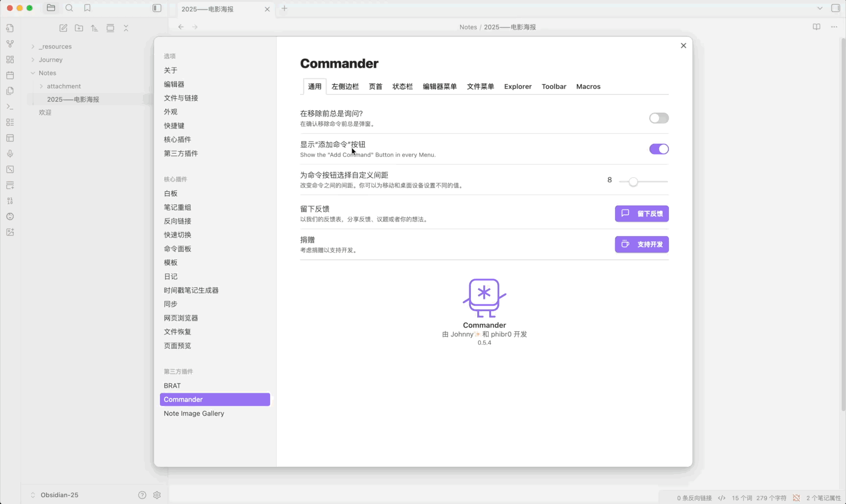The image size is (846, 504).
Task: Select 2025——电影海报 note in explorer
Action: [73, 99]
